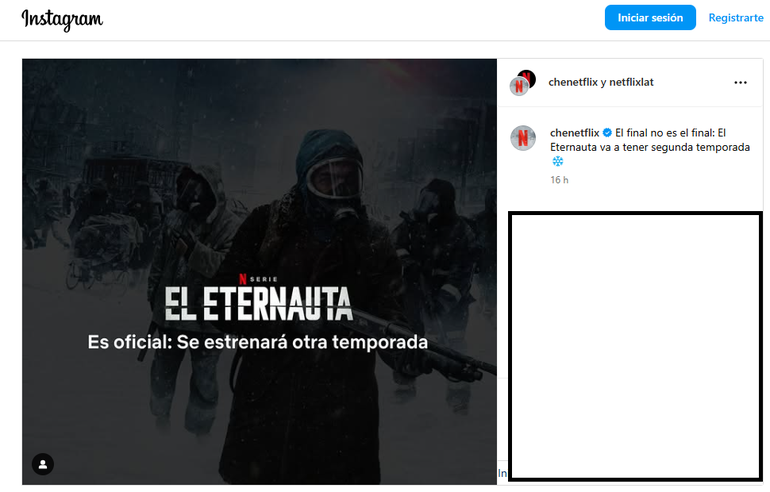Viewport: 770px width, 492px height.
Task: Click the snowflake emoji in caption
Action: [x=557, y=161]
